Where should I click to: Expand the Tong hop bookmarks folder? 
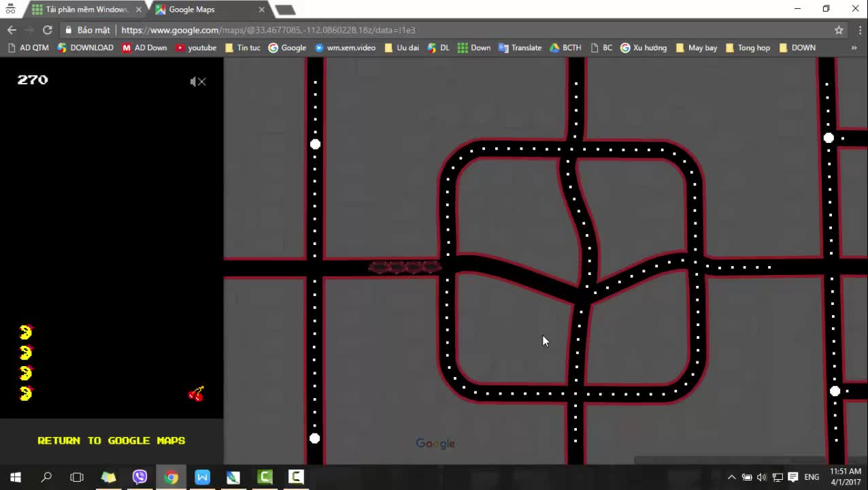pos(748,48)
